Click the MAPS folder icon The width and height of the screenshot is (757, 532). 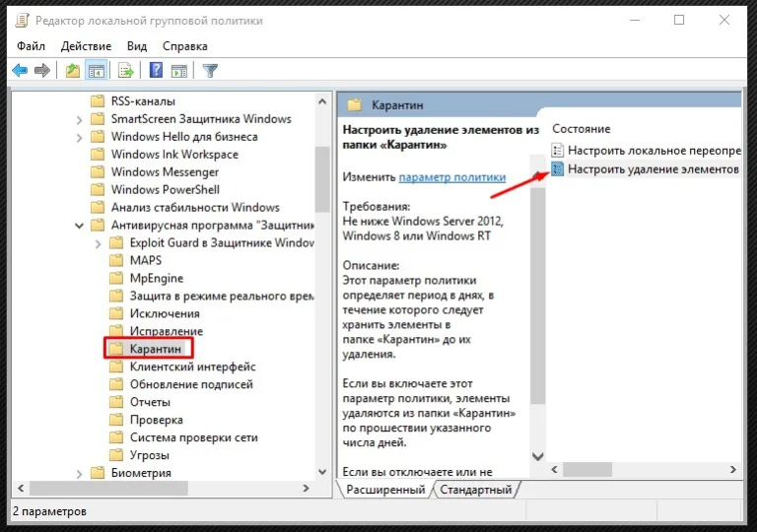(116, 260)
